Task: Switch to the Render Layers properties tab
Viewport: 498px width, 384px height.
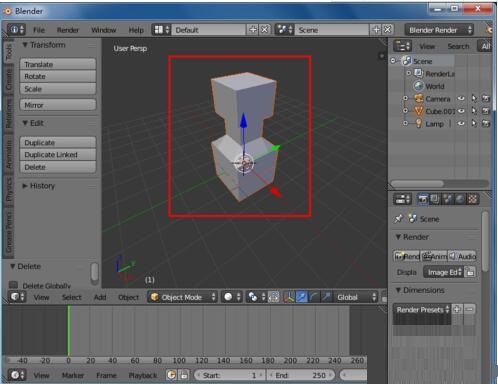Action: [x=435, y=199]
